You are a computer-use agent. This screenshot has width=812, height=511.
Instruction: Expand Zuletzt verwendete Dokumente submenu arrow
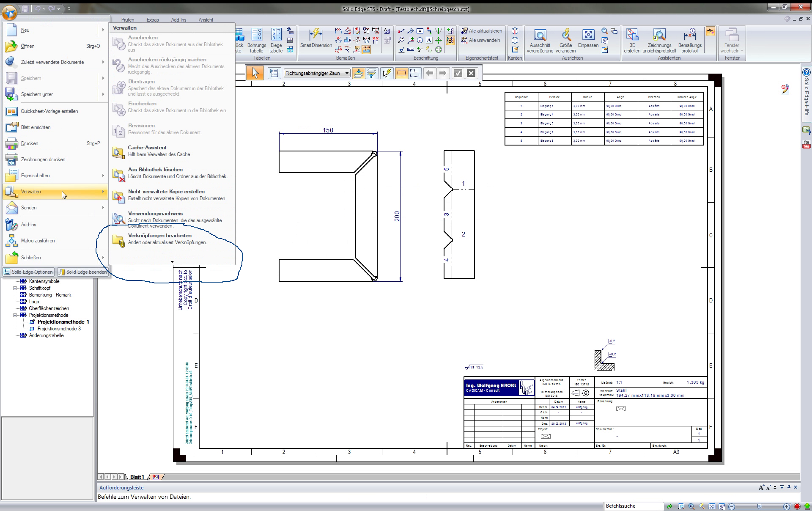[103, 62]
